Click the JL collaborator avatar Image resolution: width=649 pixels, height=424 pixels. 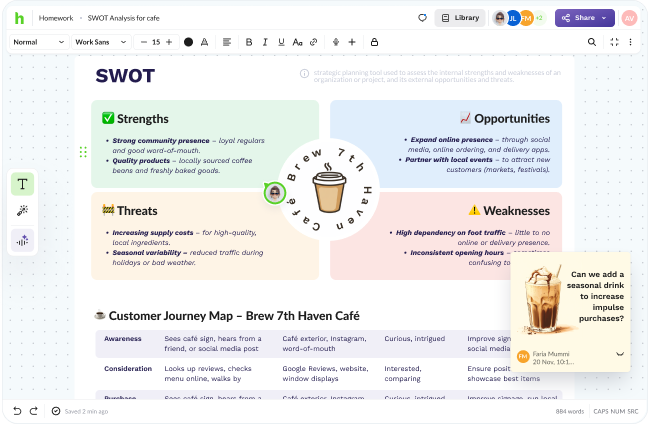coord(513,18)
